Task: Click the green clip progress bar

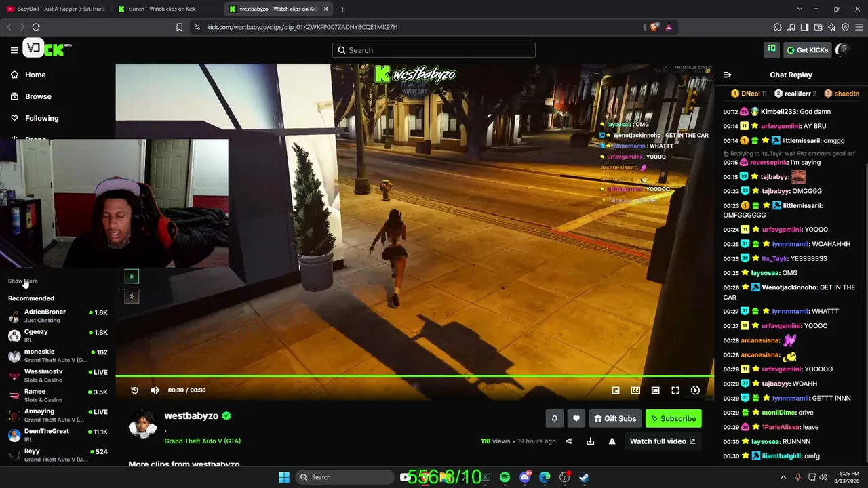Action: click(414, 375)
